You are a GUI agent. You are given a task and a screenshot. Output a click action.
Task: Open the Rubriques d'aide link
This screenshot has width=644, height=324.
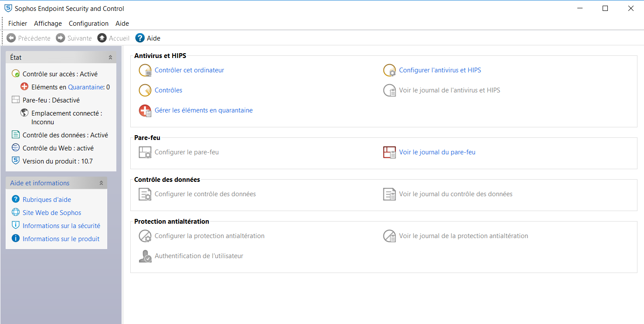click(x=47, y=200)
